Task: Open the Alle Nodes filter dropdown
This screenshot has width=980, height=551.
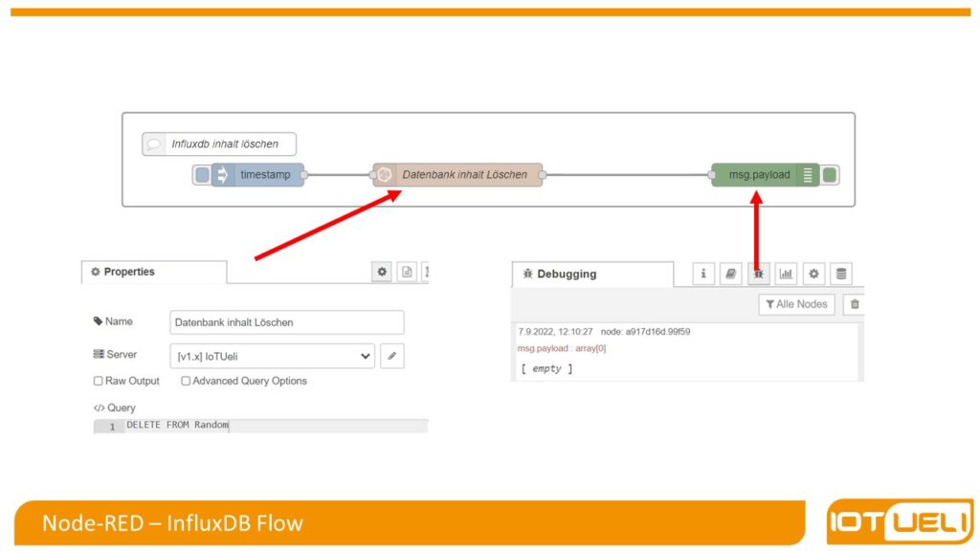Action: (x=796, y=304)
